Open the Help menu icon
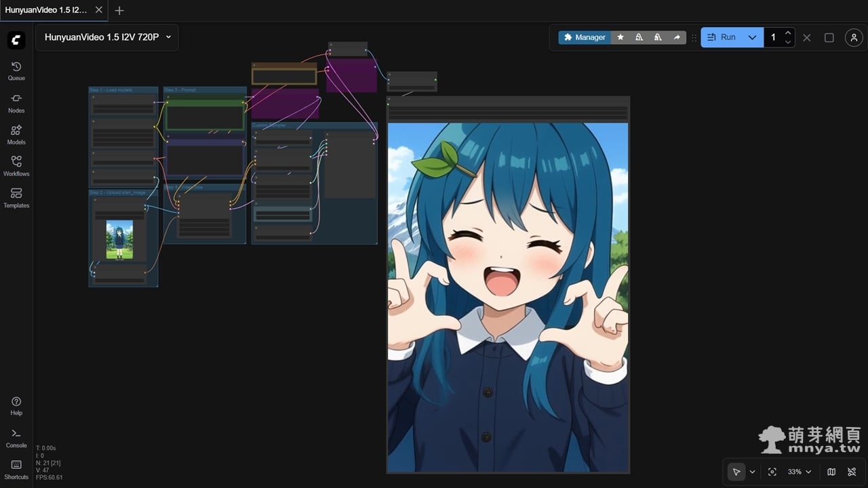Image resolution: width=868 pixels, height=488 pixels. tap(16, 405)
